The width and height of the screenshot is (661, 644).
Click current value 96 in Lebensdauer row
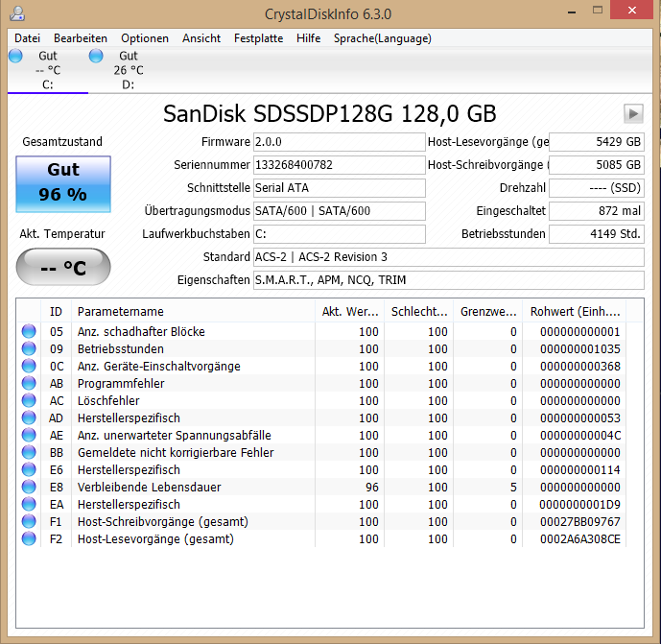pos(372,488)
